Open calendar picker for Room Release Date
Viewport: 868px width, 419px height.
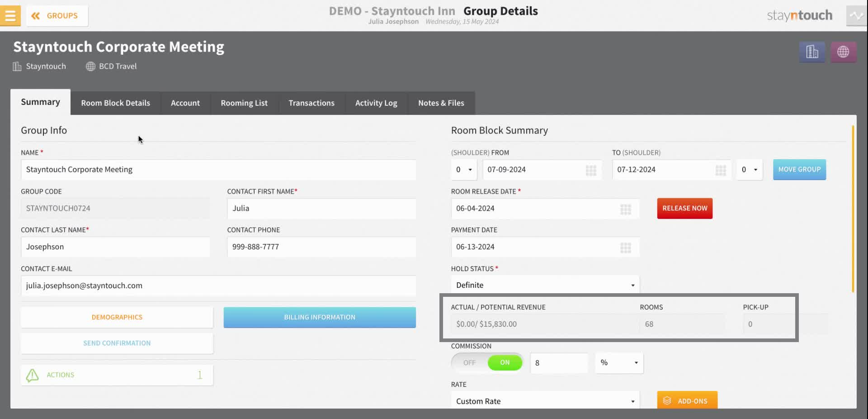pyautogui.click(x=626, y=209)
